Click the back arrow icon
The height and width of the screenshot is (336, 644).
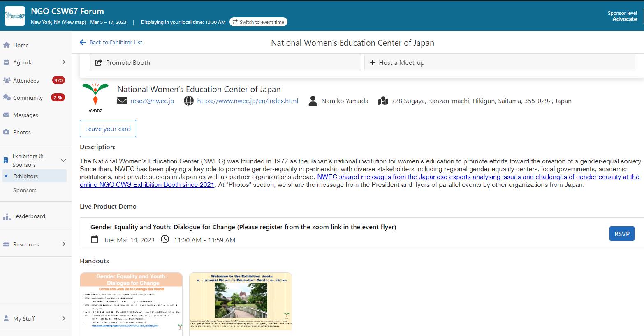pyautogui.click(x=83, y=42)
